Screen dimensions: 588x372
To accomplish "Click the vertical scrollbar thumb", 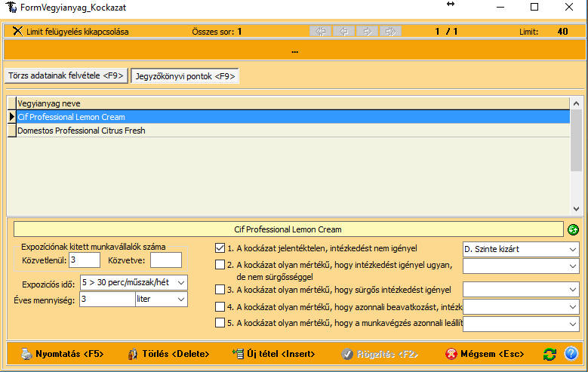I will click(x=576, y=140).
